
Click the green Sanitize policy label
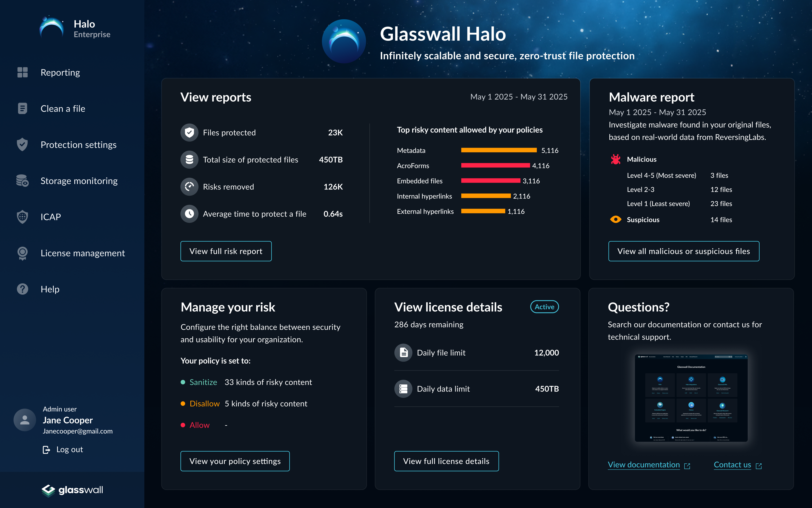(x=203, y=382)
